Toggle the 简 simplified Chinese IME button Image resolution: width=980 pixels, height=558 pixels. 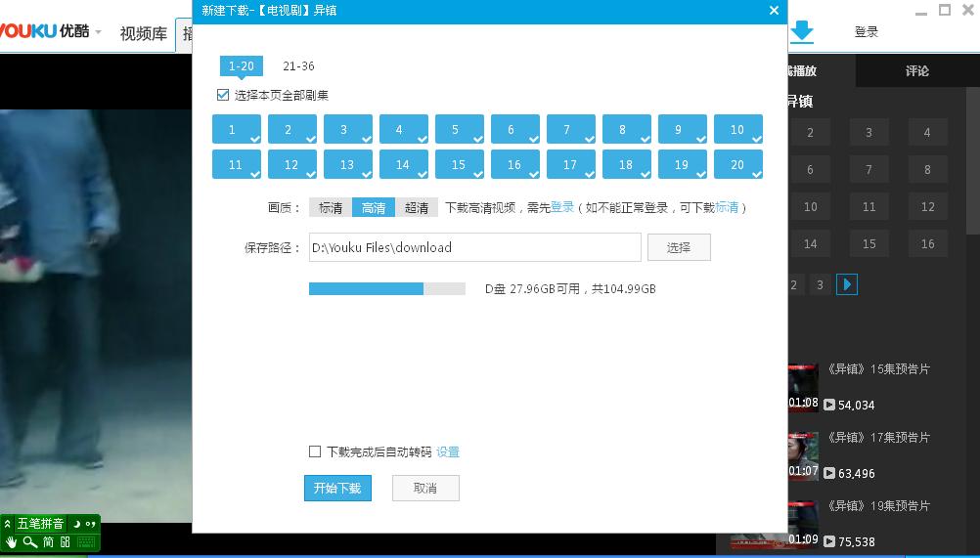[48, 541]
